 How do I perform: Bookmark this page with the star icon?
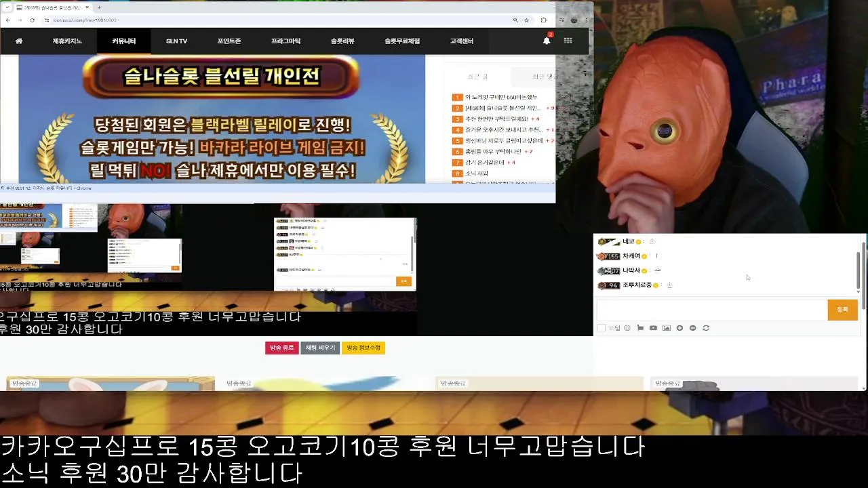[x=526, y=20]
